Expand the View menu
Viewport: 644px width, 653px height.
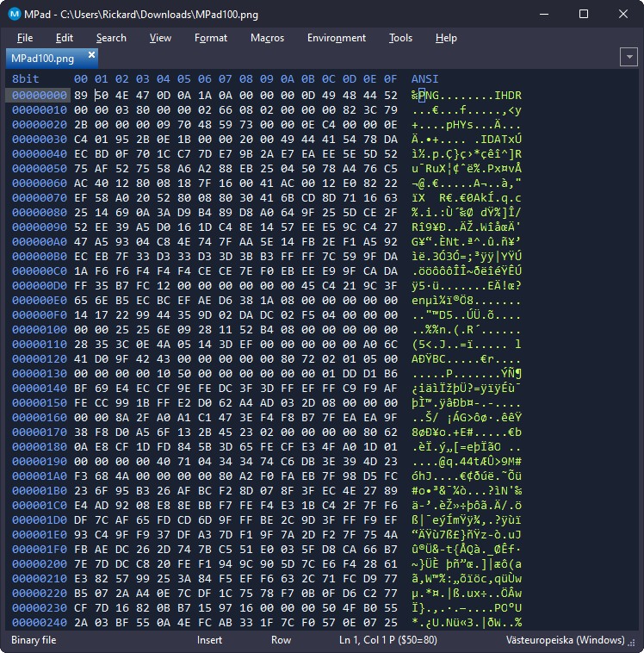[160, 38]
